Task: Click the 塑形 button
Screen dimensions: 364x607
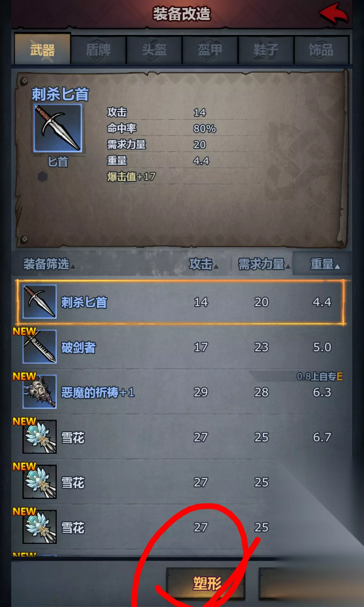Action: (206, 583)
